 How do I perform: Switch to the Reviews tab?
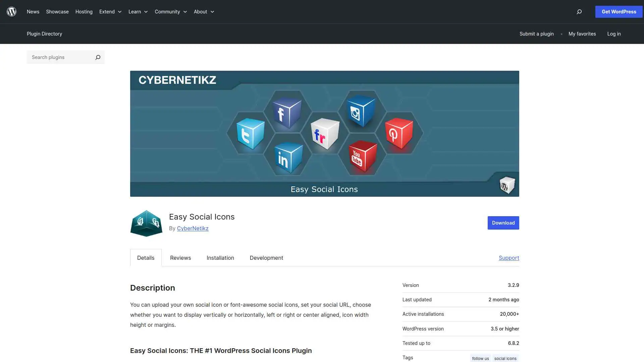tap(180, 258)
